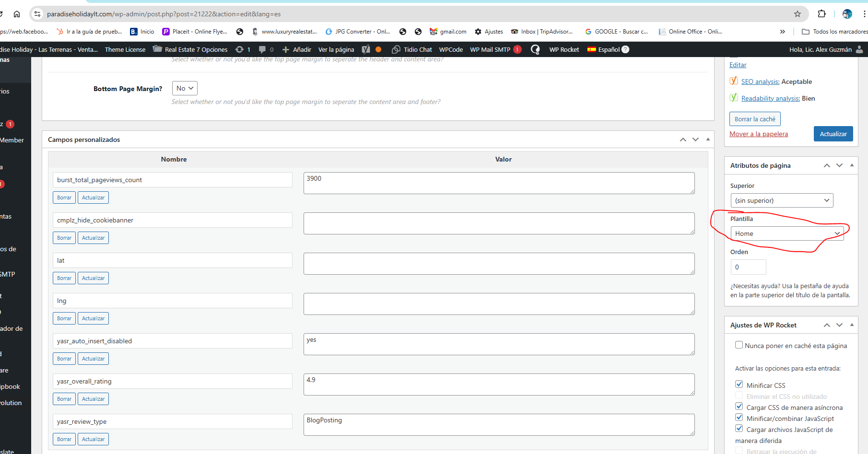Open the Theme License admin bar item
868x454 pixels.
tap(125, 49)
